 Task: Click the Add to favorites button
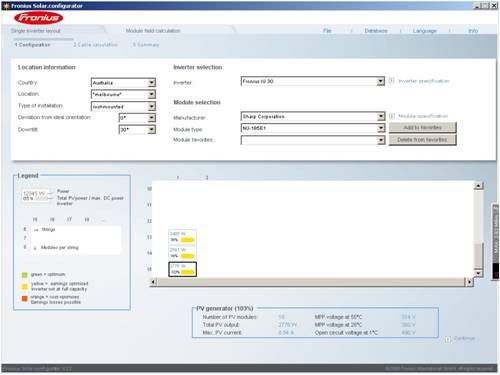[x=422, y=127]
